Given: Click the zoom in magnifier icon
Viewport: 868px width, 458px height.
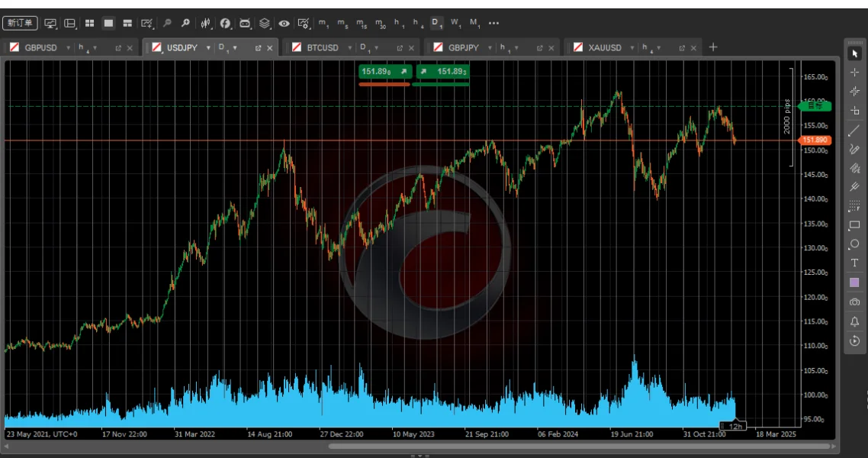Looking at the screenshot, I should 185,23.
